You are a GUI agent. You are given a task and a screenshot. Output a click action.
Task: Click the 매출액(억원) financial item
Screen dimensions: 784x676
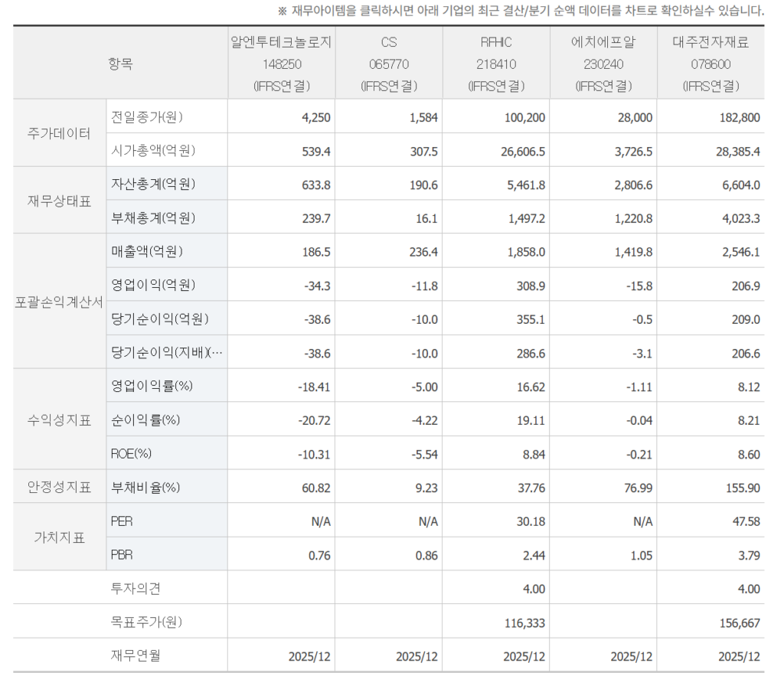tap(146, 251)
